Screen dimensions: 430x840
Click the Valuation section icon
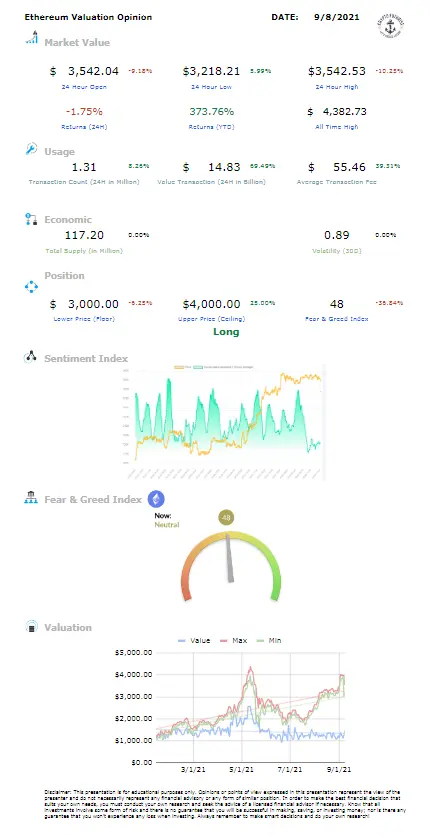point(32,627)
